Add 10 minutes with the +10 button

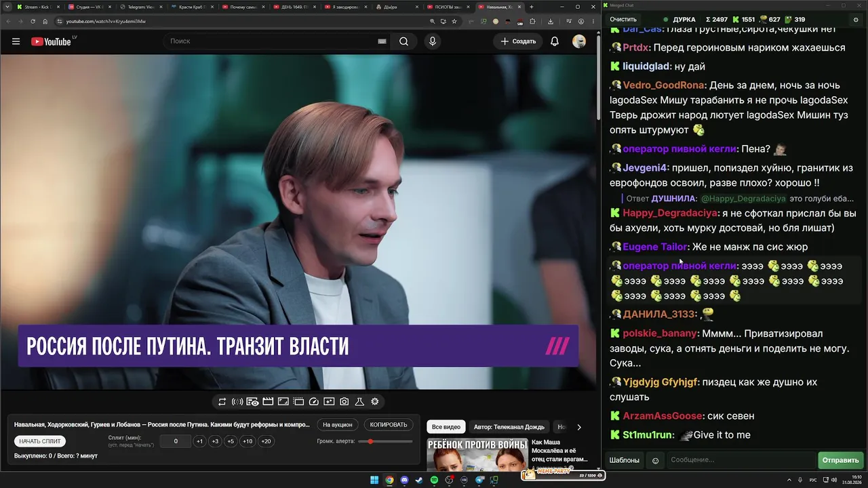click(248, 441)
